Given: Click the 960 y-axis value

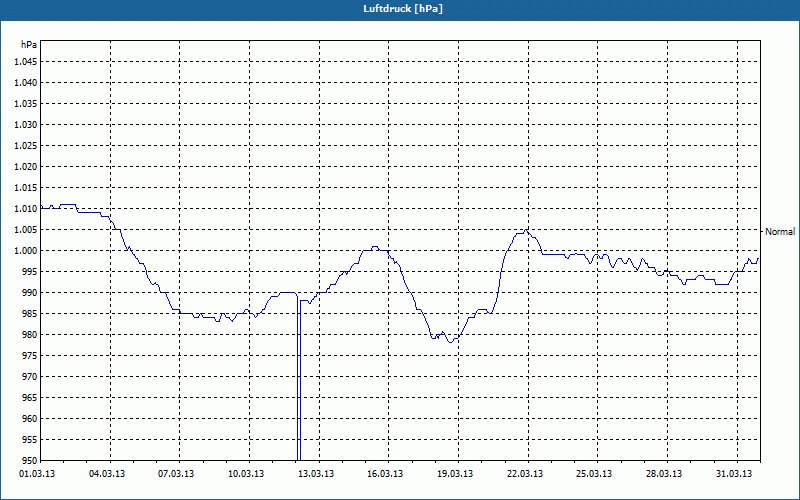Looking at the screenshot, I should [x=30, y=418].
